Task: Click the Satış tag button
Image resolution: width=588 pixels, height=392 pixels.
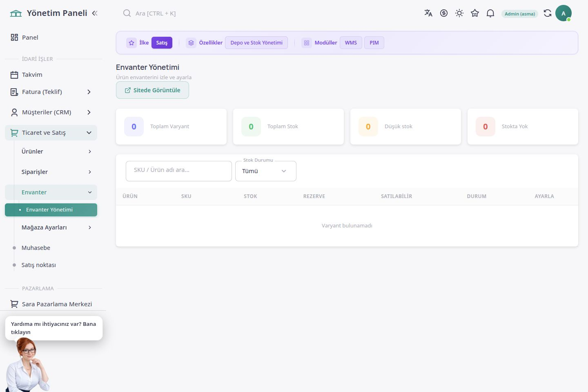Action: coord(162,42)
